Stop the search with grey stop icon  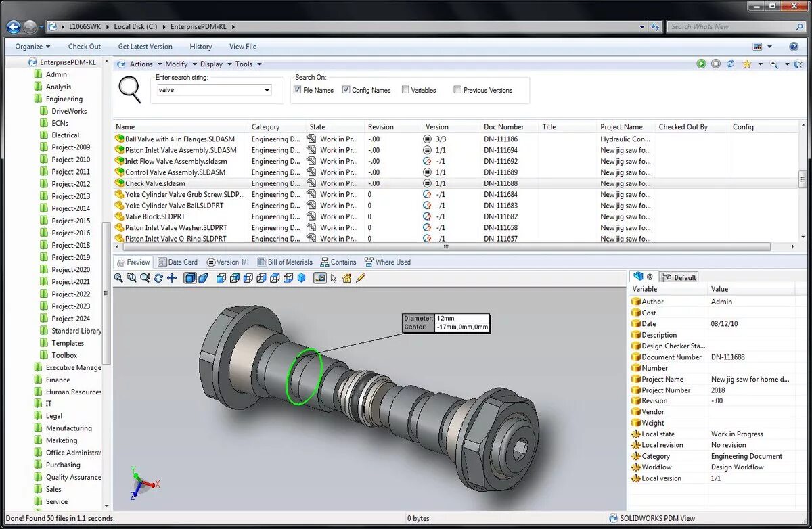[716, 64]
